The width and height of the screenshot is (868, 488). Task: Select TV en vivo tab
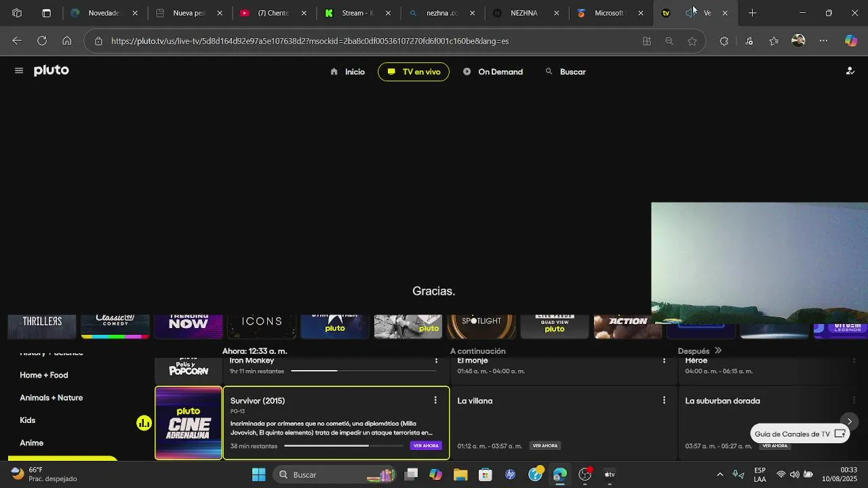click(x=414, y=72)
